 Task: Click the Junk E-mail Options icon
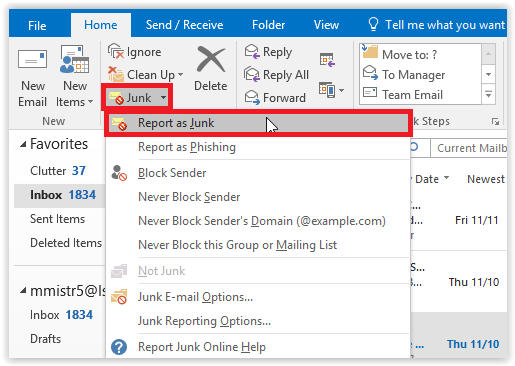(x=119, y=297)
